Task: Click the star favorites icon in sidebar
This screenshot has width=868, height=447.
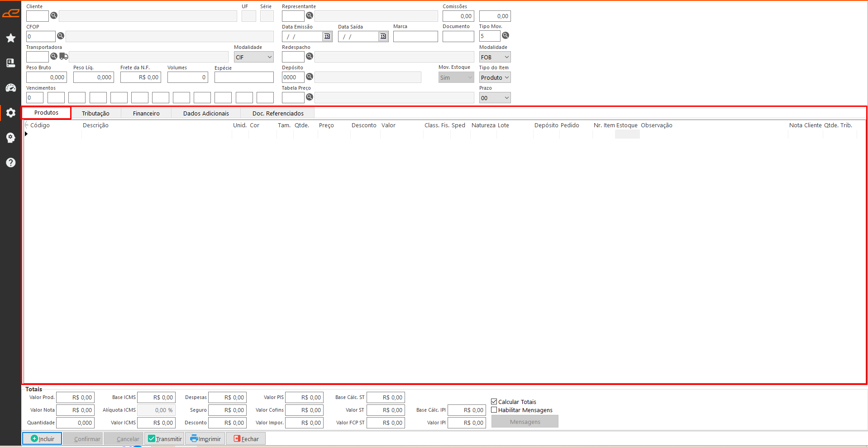Action: pos(11,38)
